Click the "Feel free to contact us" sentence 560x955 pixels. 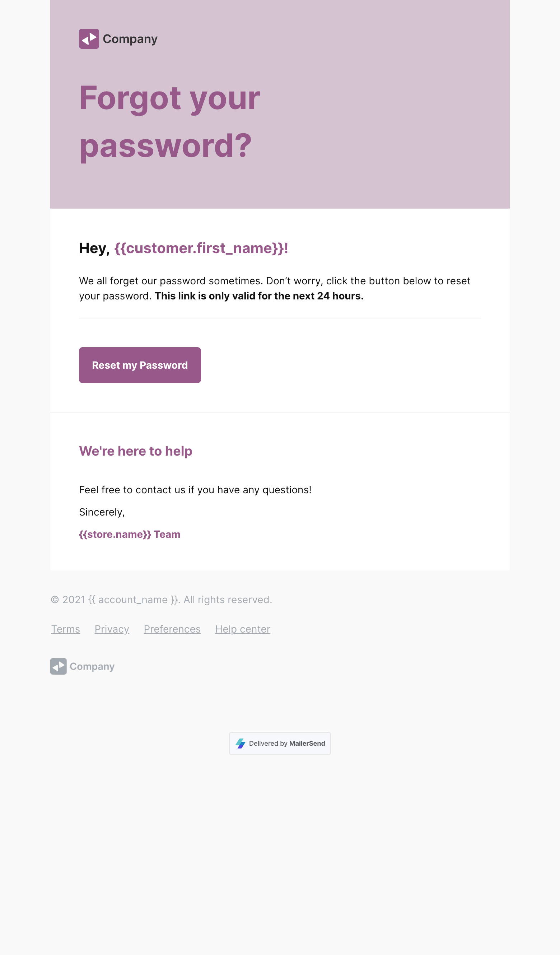click(x=195, y=490)
